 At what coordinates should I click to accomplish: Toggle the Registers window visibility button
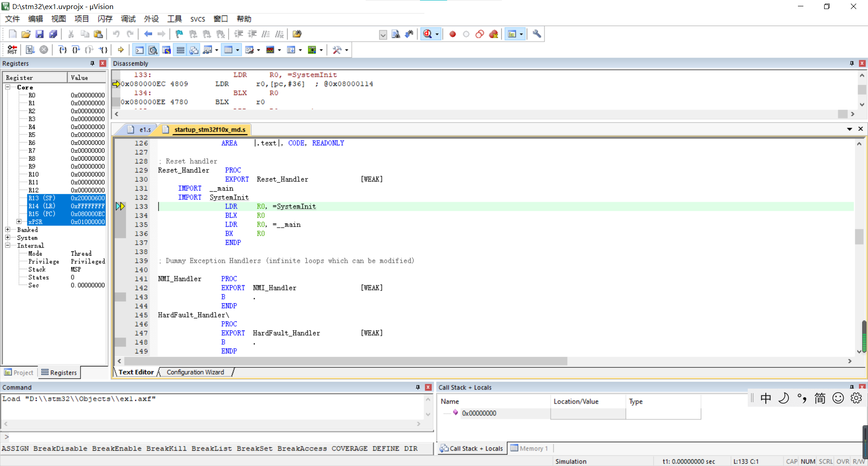[180, 50]
